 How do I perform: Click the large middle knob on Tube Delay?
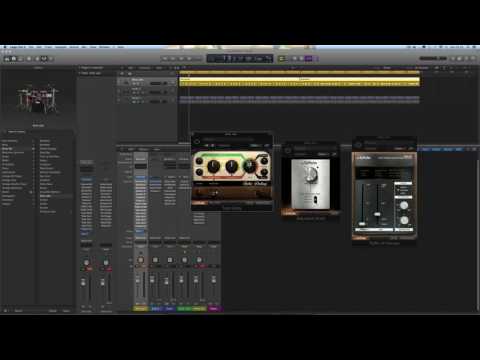coord(231,166)
